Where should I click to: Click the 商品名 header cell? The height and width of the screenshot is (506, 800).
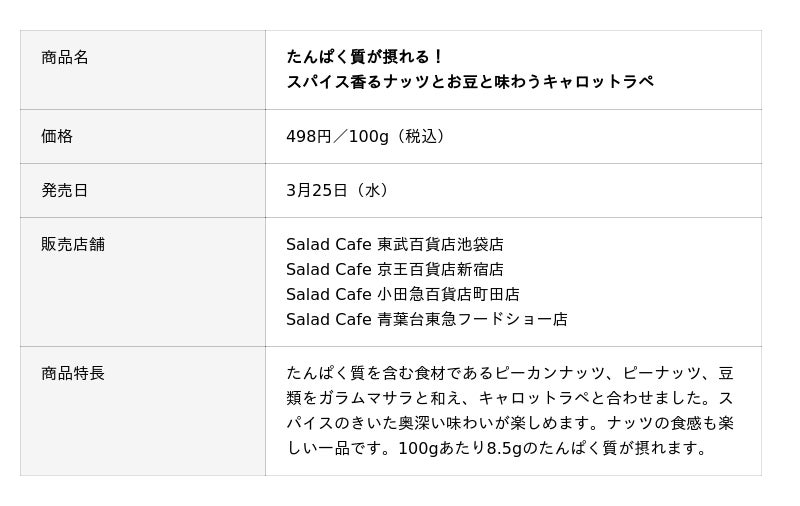coord(65,58)
